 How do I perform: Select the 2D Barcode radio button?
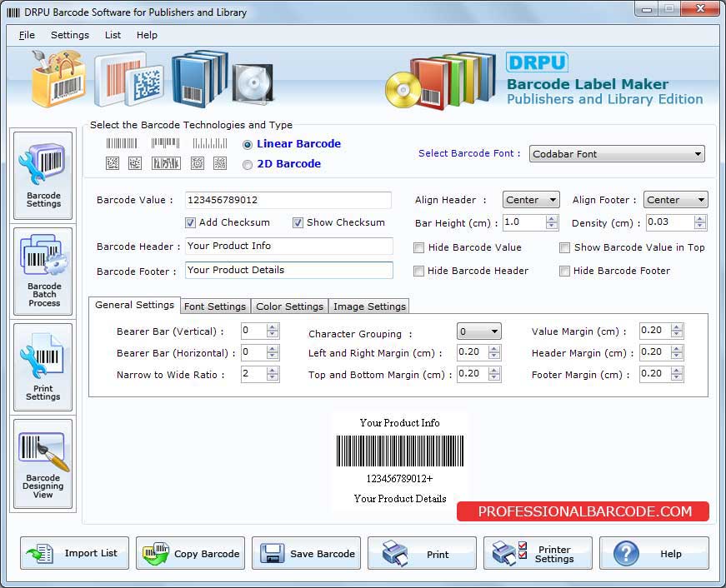247,164
